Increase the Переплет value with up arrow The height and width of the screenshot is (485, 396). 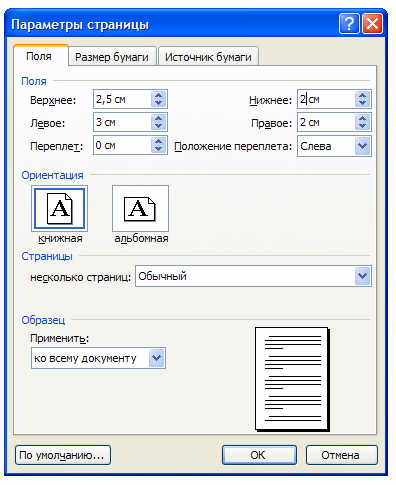pos(159,141)
